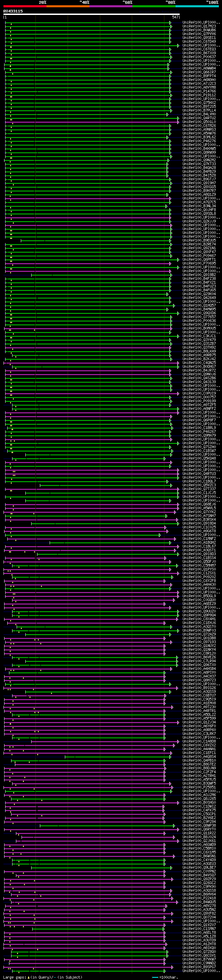Image resolution: width=222 pixels, height=980 pixels.
Task: Select the UniRef100_A8WWB4 hit label
Action: coord(199,68)
